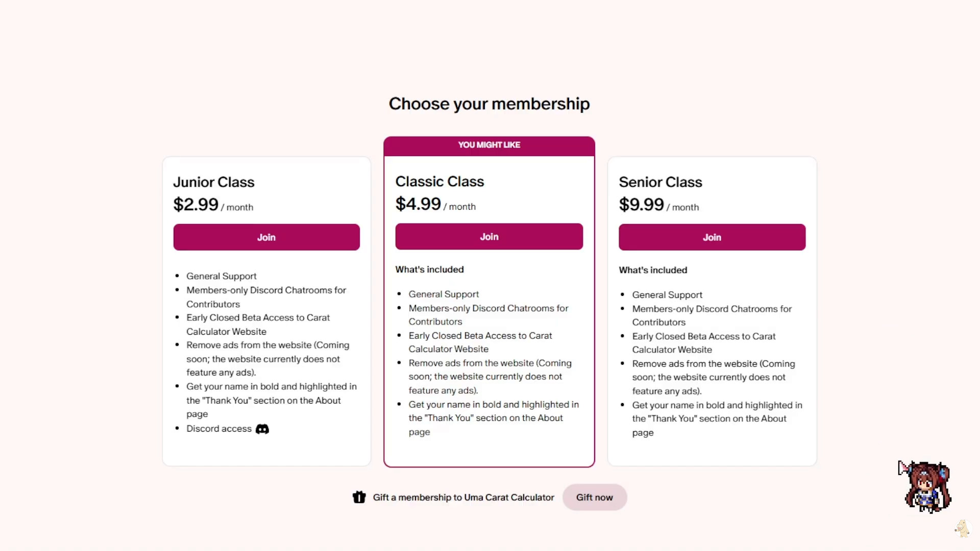Click Discord access in Junior Class list
Screen dimensions: 980x551
pyautogui.click(x=219, y=429)
